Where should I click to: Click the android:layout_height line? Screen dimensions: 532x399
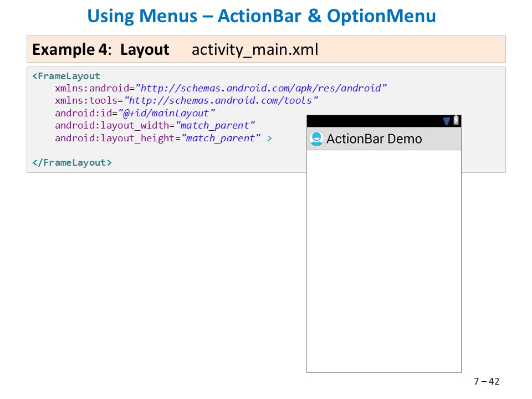coord(163,138)
